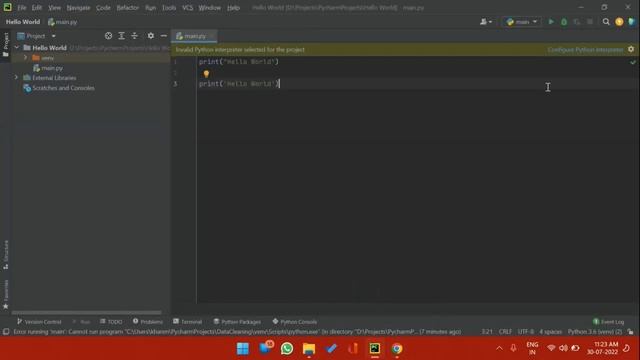Open the TODO tool window
The width and height of the screenshot is (640, 360).
(111, 322)
